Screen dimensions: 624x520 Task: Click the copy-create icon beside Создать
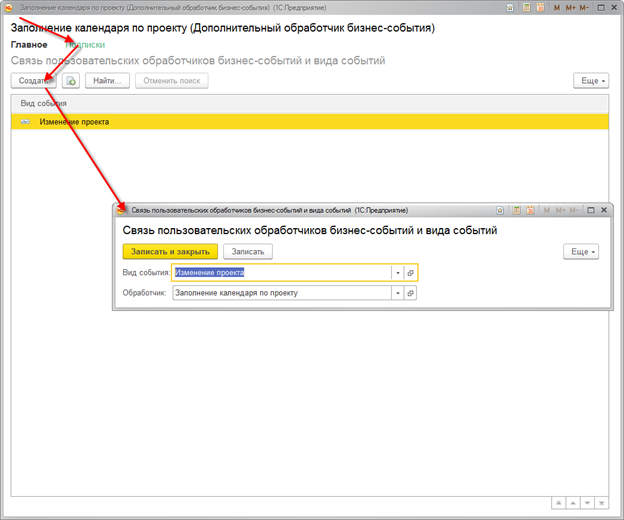click(x=71, y=80)
